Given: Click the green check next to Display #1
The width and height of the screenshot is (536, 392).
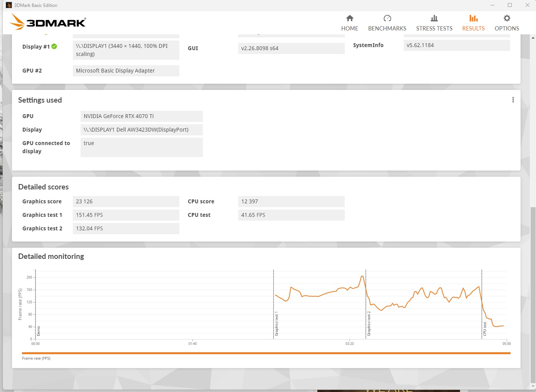Looking at the screenshot, I should click(x=54, y=46).
